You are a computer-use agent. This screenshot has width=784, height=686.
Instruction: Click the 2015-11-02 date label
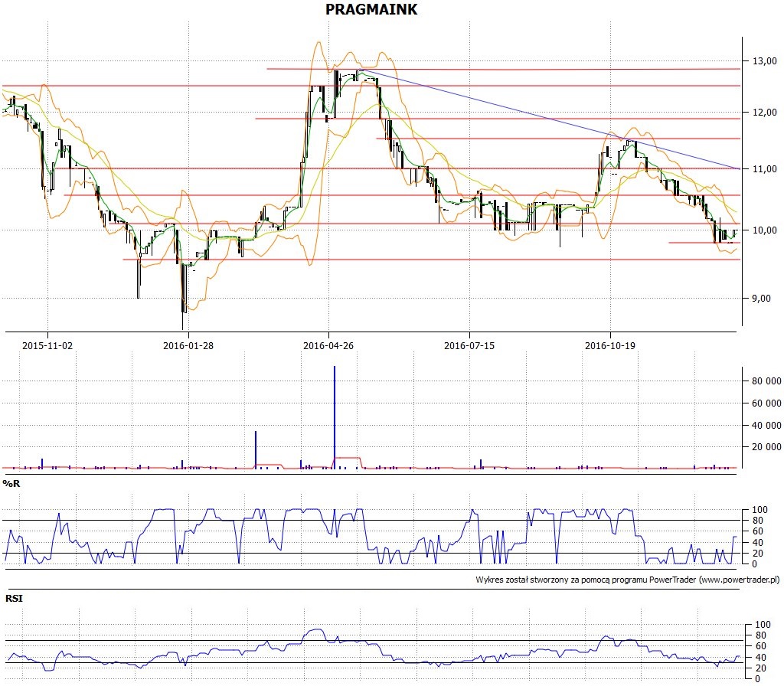[x=47, y=345]
